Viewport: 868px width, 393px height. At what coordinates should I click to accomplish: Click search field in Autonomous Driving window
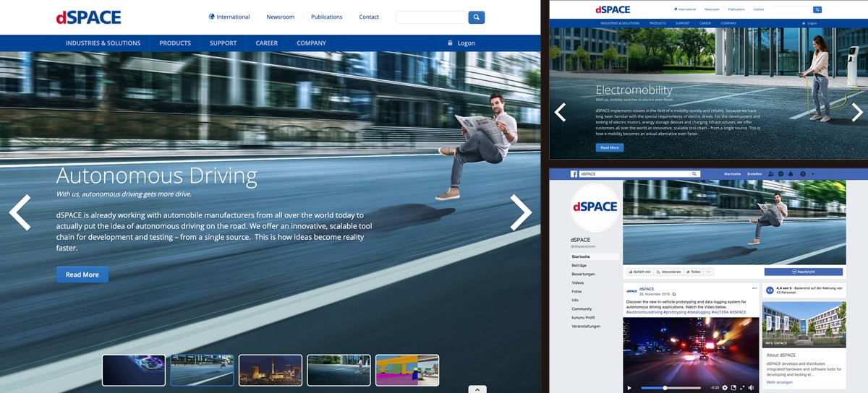(x=431, y=17)
